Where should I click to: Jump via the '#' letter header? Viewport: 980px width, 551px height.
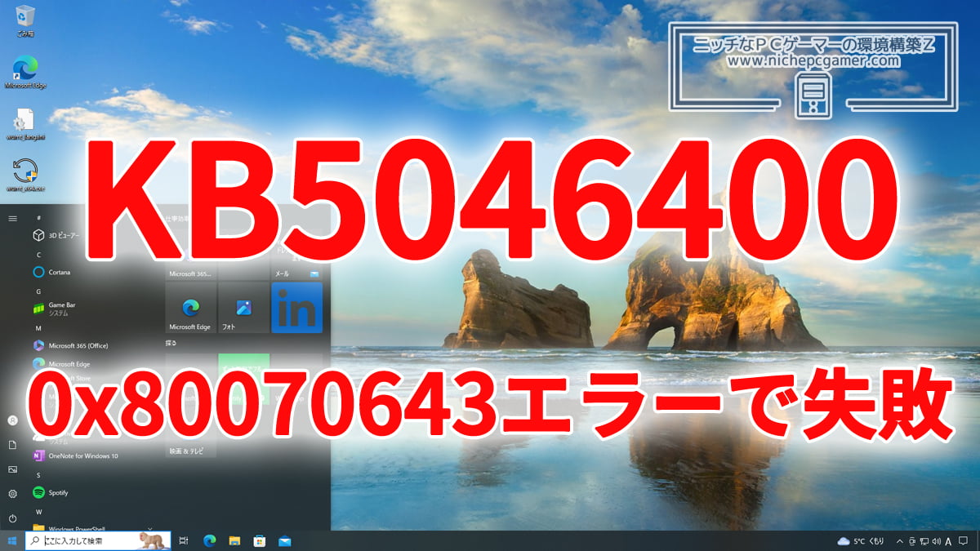coord(39,218)
